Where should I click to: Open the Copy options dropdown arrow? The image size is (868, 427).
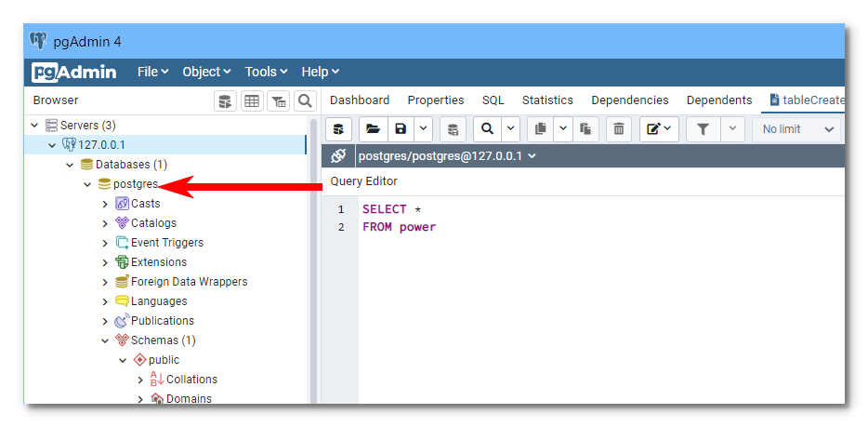pos(563,129)
